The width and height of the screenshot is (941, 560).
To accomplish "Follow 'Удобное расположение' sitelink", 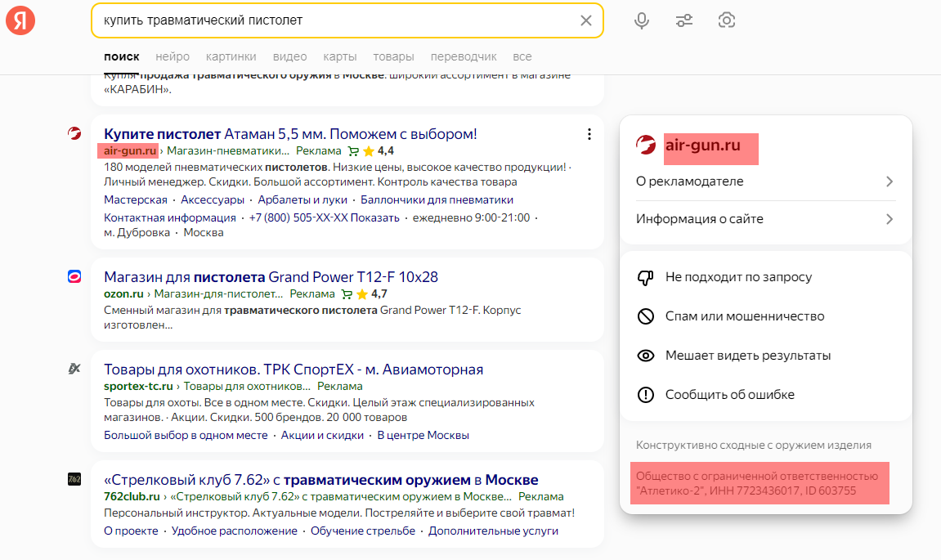I will [234, 531].
